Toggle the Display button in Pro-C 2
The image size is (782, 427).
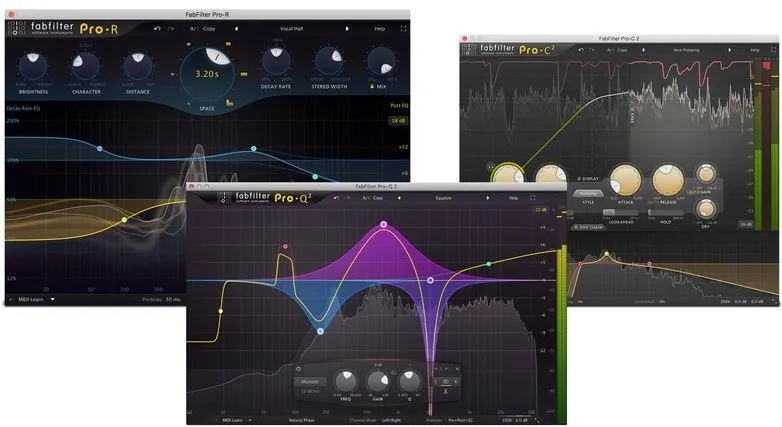coord(588,179)
